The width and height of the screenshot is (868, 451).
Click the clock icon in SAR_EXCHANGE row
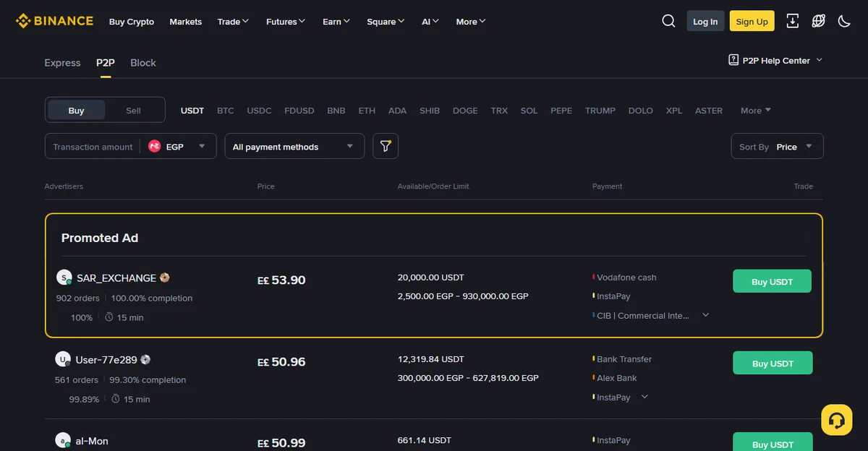pos(109,317)
